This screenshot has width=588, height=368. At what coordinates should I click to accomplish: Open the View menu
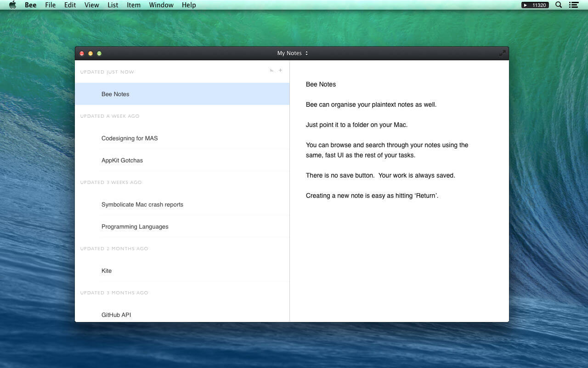(x=92, y=5)
